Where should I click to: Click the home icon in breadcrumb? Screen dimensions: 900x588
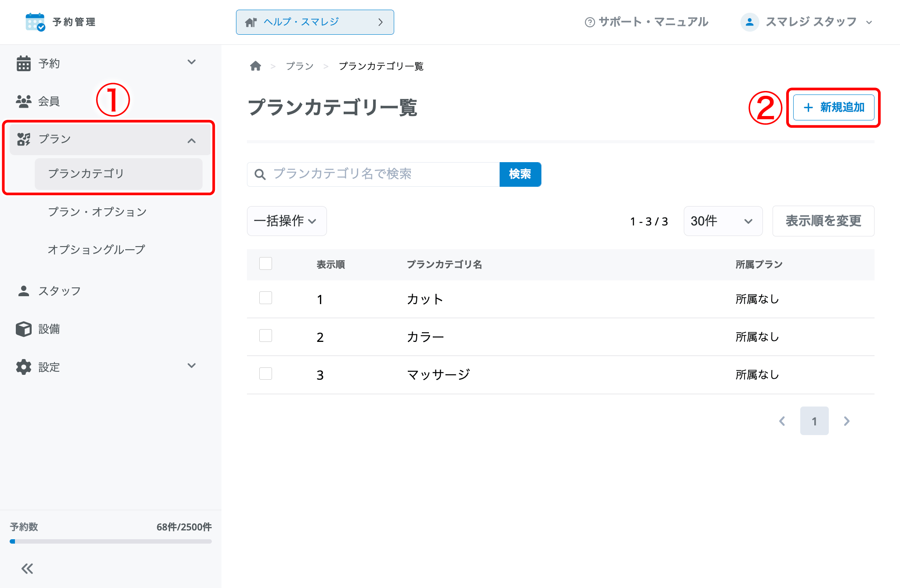255,66
